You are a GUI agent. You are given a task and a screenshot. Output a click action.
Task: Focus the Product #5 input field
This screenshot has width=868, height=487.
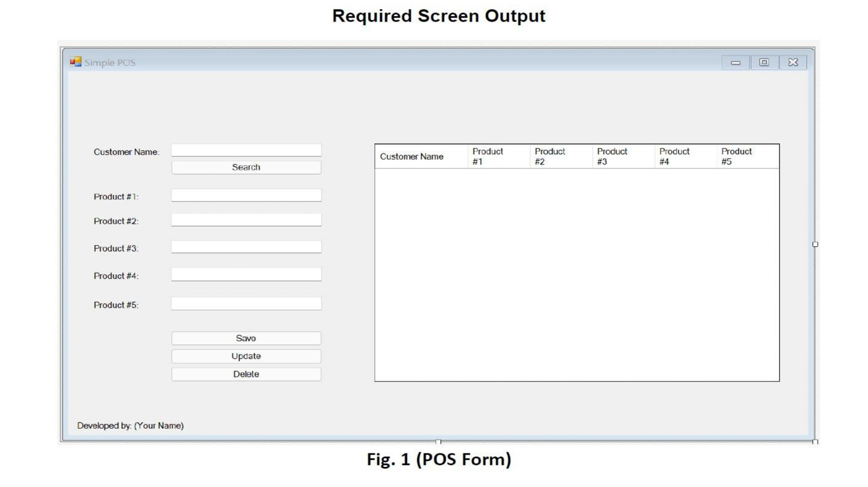coord(246,304)
